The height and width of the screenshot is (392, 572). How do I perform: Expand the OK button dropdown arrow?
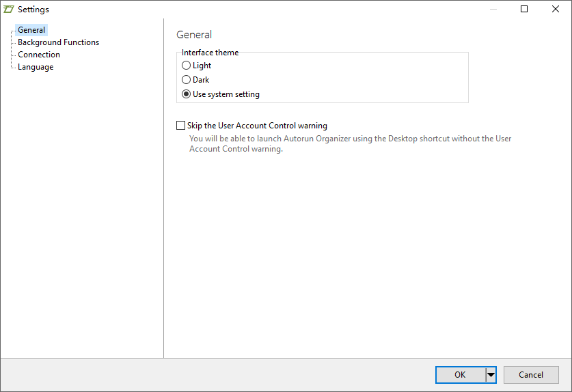491,375
